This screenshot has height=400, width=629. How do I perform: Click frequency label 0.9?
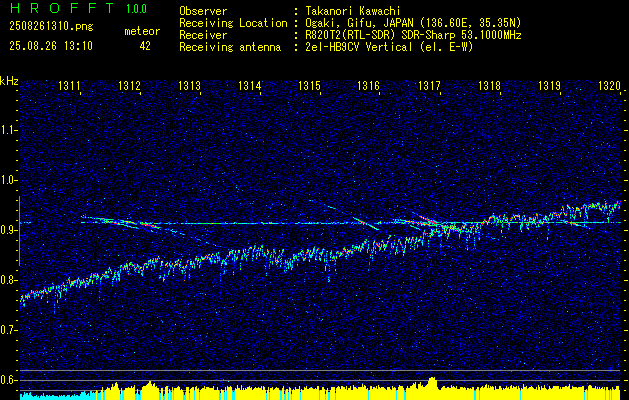[8, 230]
